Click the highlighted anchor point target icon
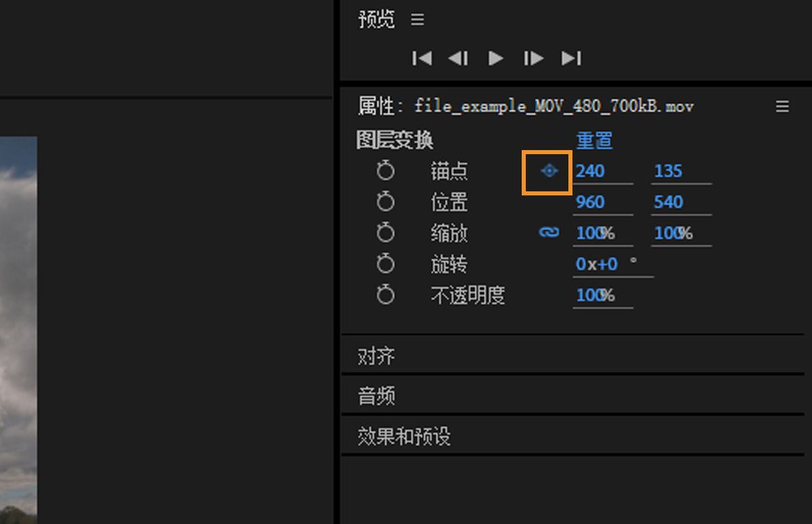 coord(548,172)
